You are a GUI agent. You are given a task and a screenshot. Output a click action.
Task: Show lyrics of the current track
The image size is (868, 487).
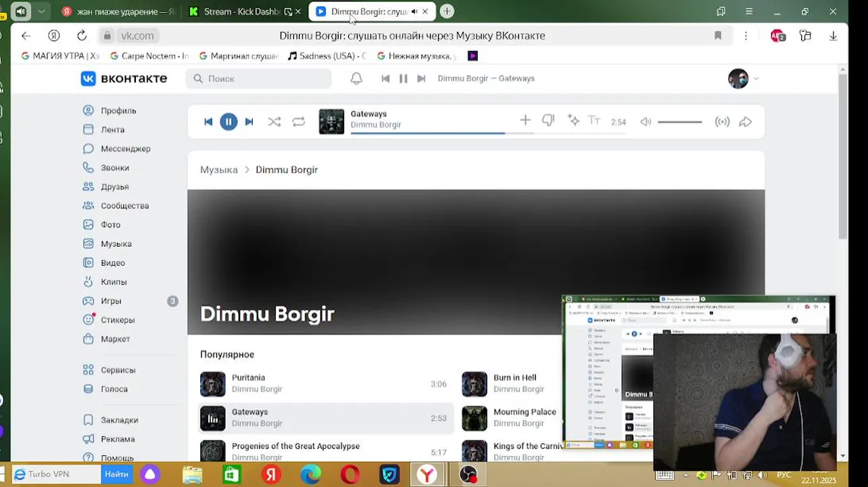coord(594,120)
